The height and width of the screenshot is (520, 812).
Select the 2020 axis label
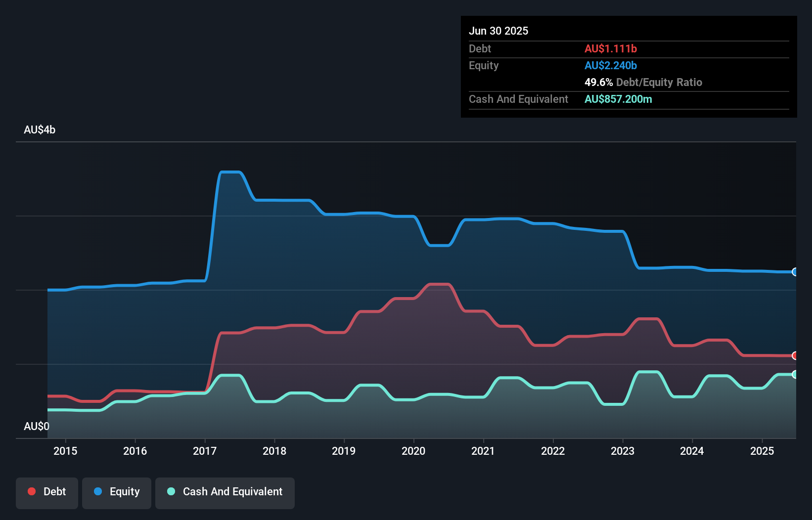pyautogui.click(x=414, y=451)
